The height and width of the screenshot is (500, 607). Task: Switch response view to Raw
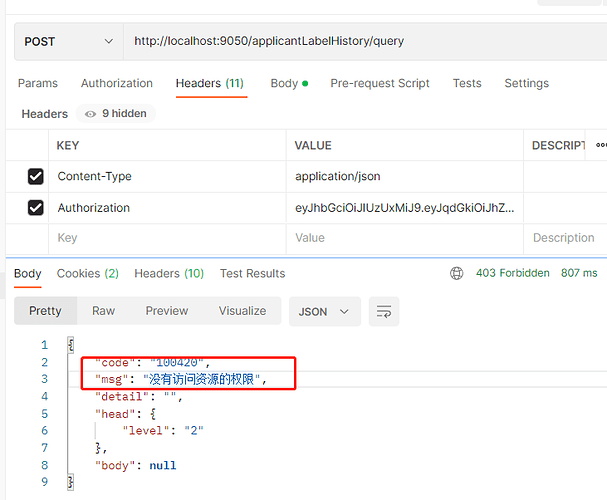[104, 311]
